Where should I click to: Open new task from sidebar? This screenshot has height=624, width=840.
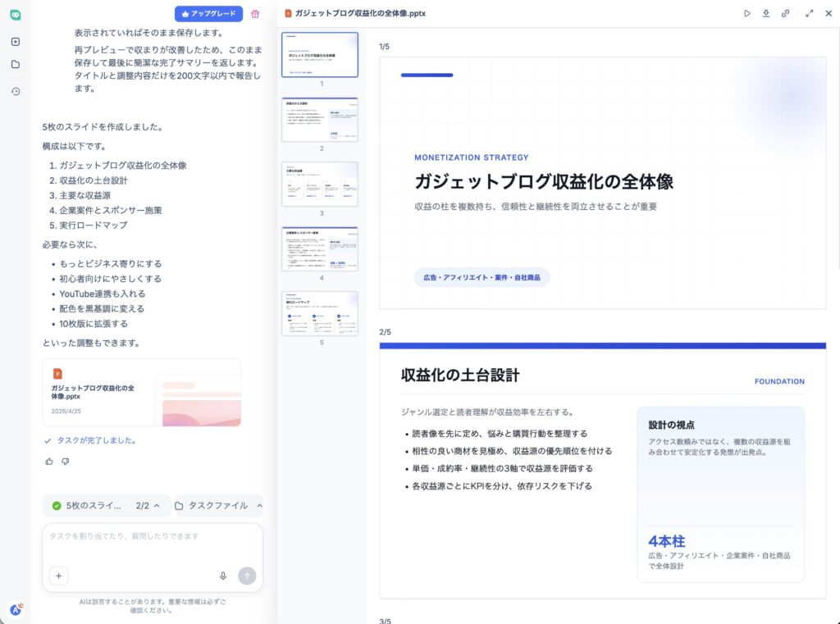click(x=16, y=42)
